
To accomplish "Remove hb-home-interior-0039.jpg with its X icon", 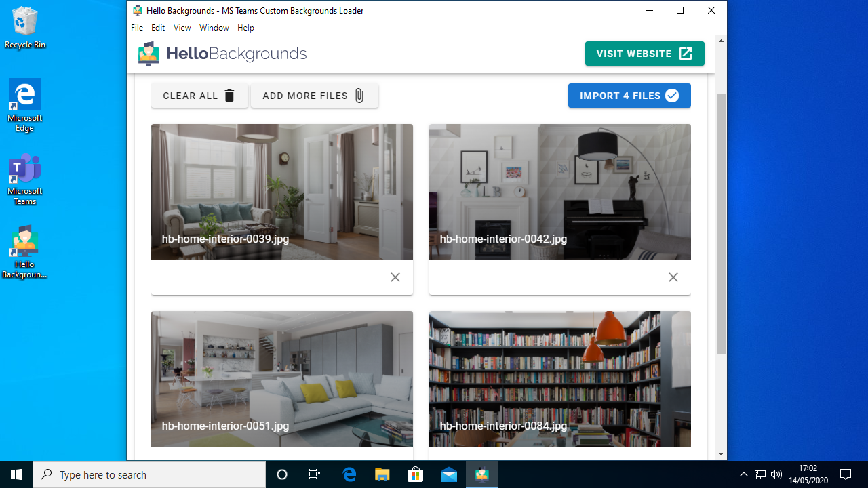I will click(395, 277).
